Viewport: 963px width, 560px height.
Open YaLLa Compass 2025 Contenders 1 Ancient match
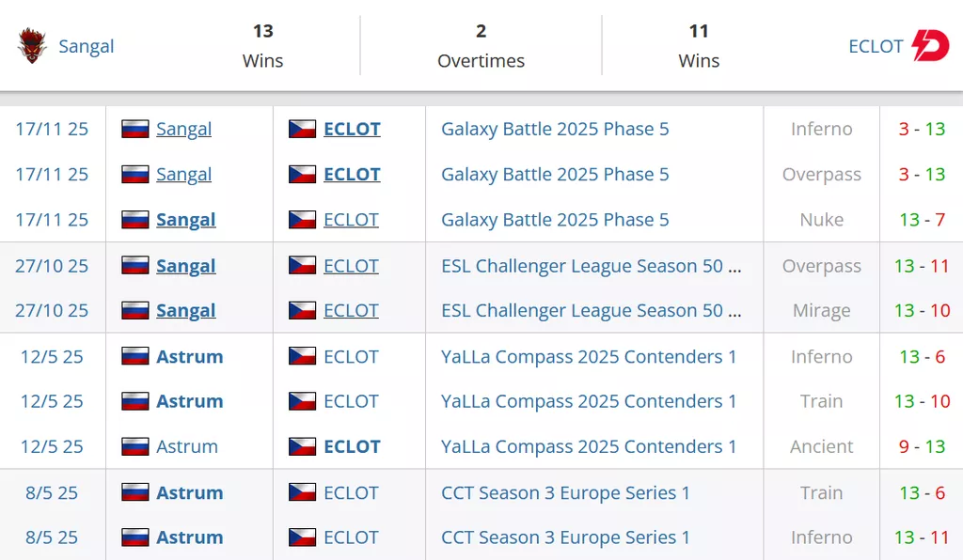589,447
